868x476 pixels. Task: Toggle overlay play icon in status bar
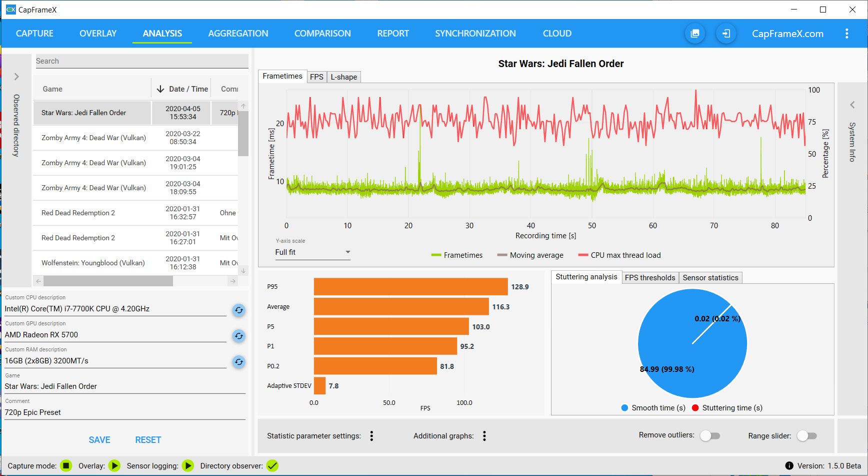click(x=114, y=466)
